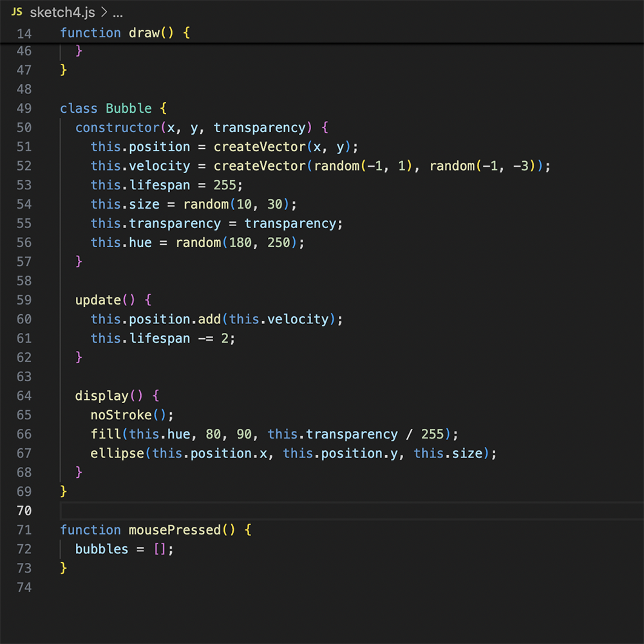Viewport: 644px width, 644px height.
Task: Click the update() method name
Action: point(100,299)
